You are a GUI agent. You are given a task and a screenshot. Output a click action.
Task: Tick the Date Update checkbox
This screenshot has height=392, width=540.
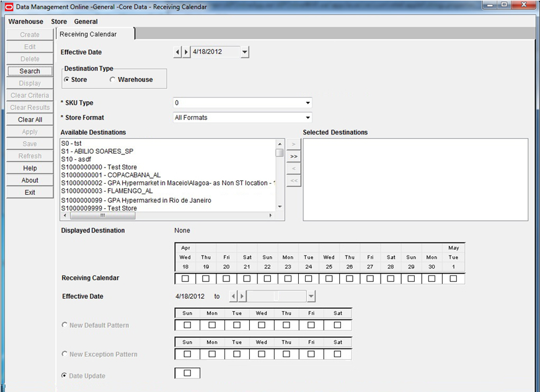[187, 373]
